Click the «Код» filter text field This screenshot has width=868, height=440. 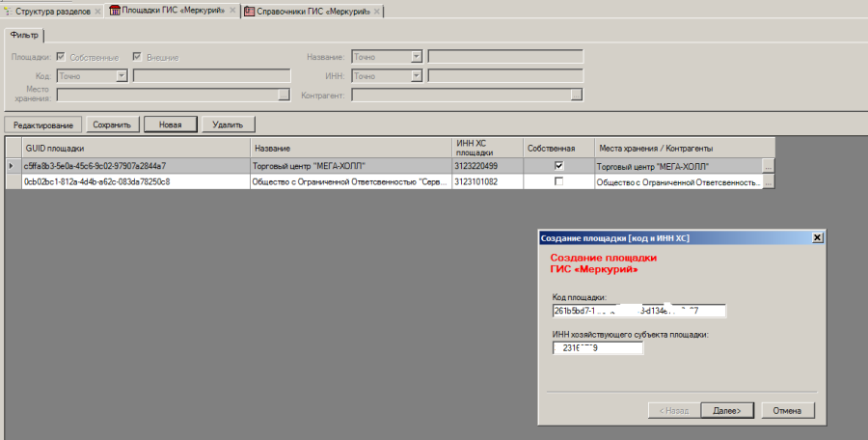click(211, 76)
